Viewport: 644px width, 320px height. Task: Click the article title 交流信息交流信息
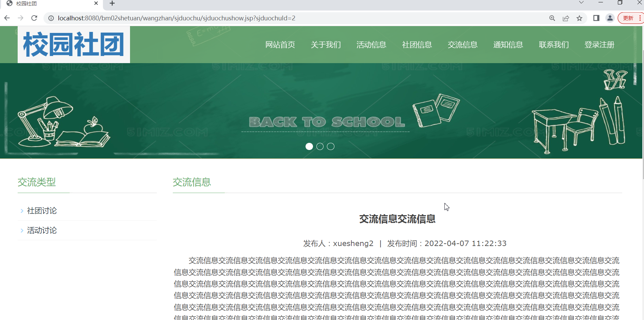[x=397, y=219]
